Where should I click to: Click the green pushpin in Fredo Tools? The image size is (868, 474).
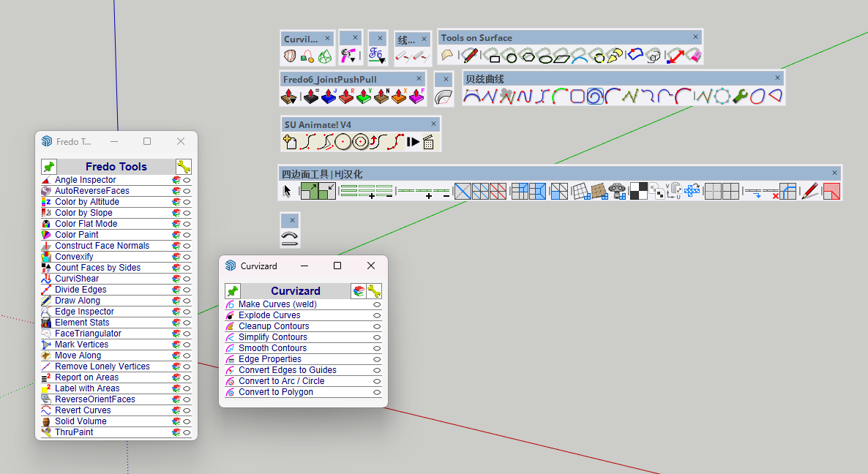(x=48, y=167)
